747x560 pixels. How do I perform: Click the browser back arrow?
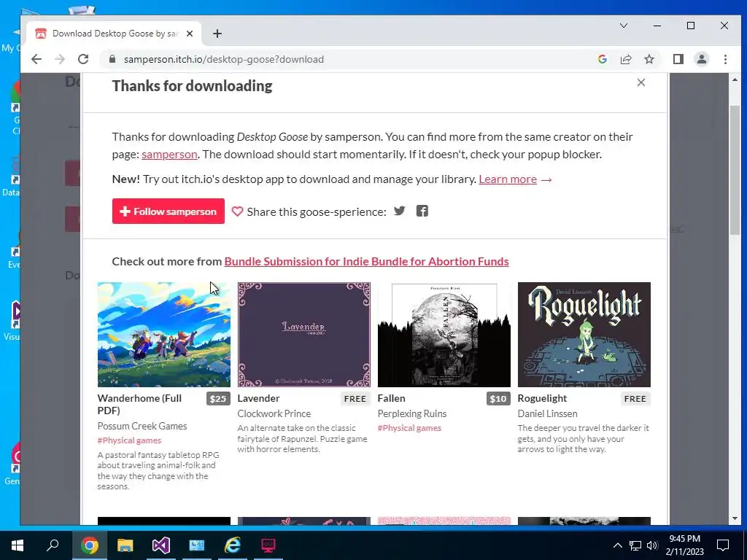36,59
